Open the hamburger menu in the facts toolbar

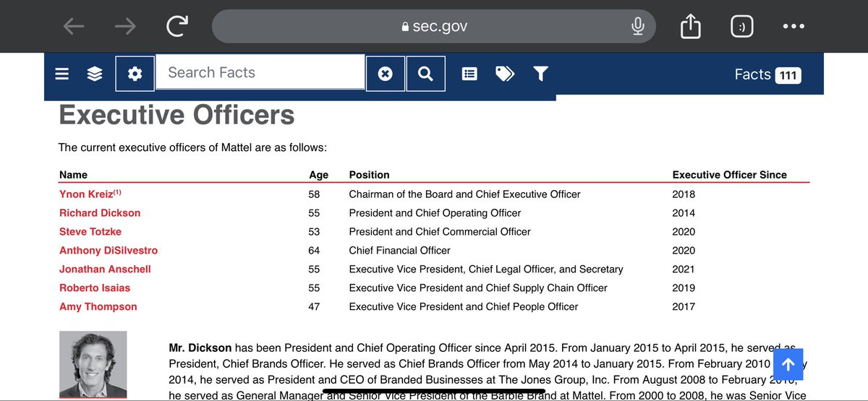pos(62,74)
